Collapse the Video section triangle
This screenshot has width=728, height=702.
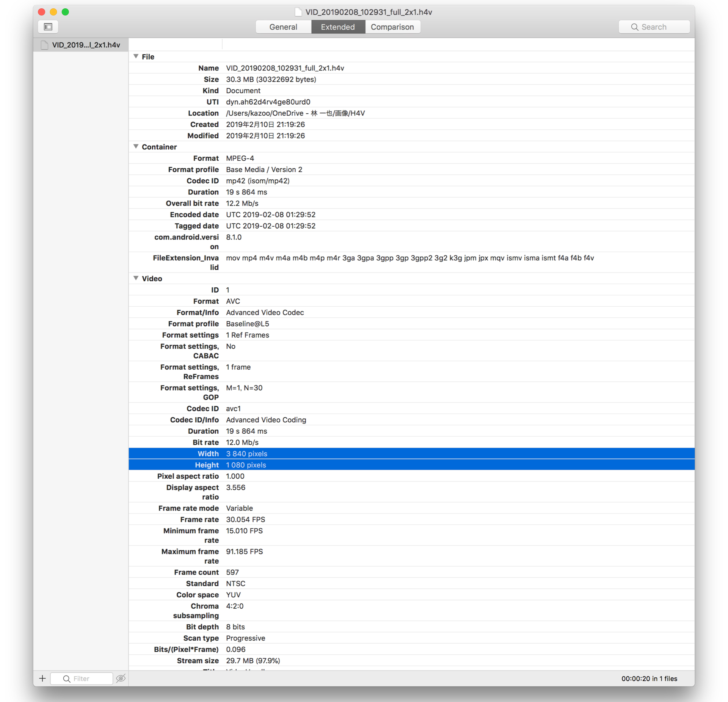[x=136, y=278]
